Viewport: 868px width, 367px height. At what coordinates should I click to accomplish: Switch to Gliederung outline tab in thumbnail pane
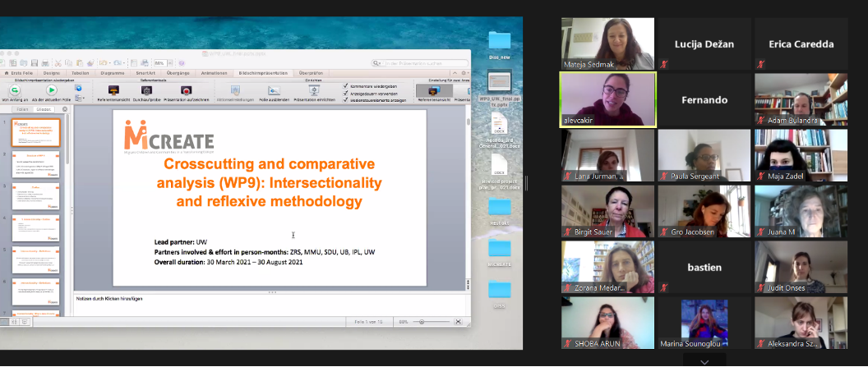click(44, 109)
